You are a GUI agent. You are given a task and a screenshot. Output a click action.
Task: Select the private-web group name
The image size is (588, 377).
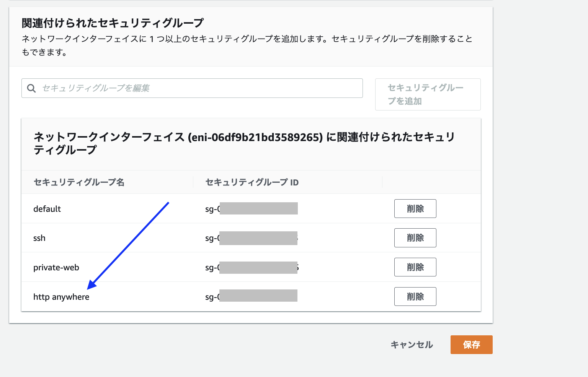[x=56, y=268]
